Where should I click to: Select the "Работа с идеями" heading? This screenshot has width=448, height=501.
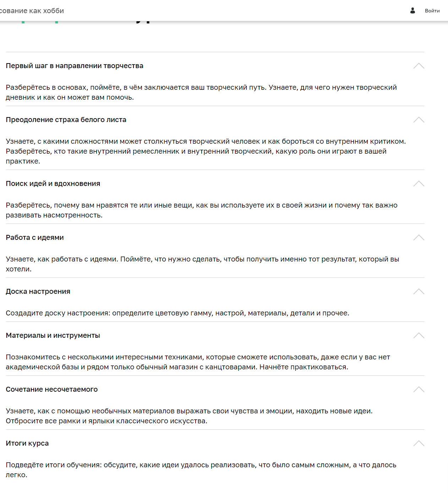click(x=34, y=237)
